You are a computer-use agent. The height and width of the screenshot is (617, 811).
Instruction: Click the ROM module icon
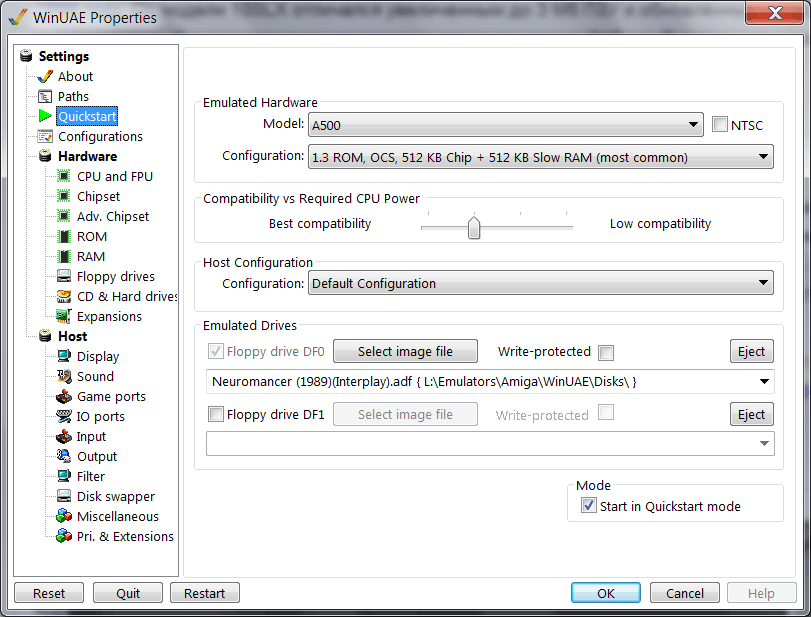(x=64, y=236)
